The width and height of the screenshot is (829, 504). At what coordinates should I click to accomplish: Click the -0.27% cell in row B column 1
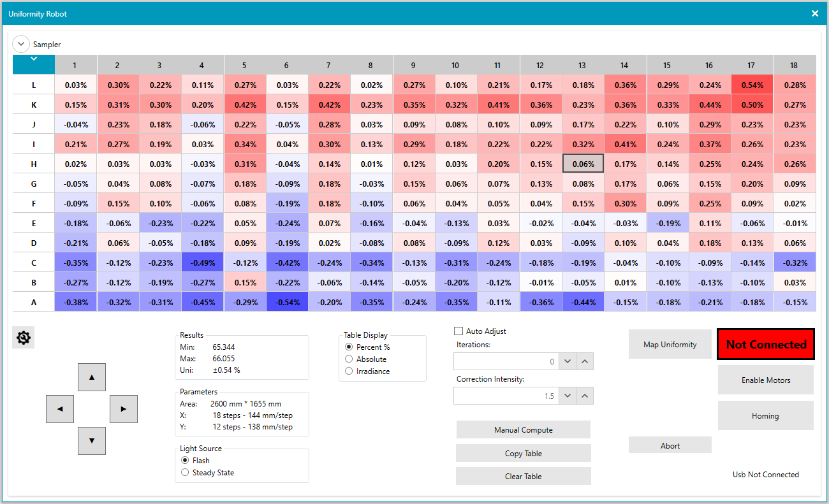[75, 282]
